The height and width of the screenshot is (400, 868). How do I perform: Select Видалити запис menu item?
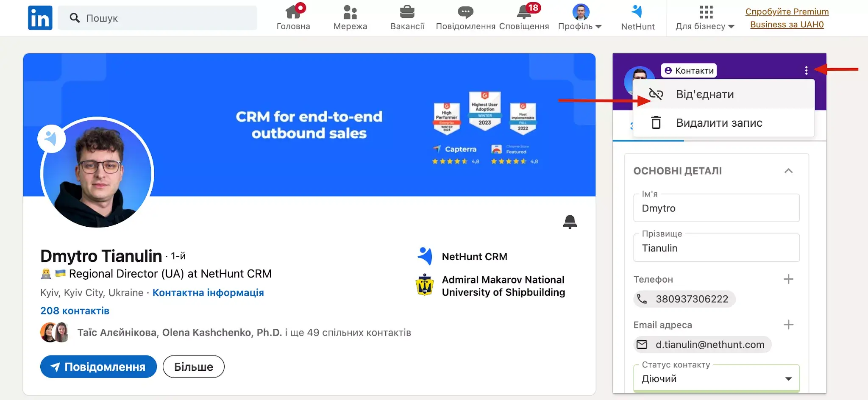click(723, 123)
